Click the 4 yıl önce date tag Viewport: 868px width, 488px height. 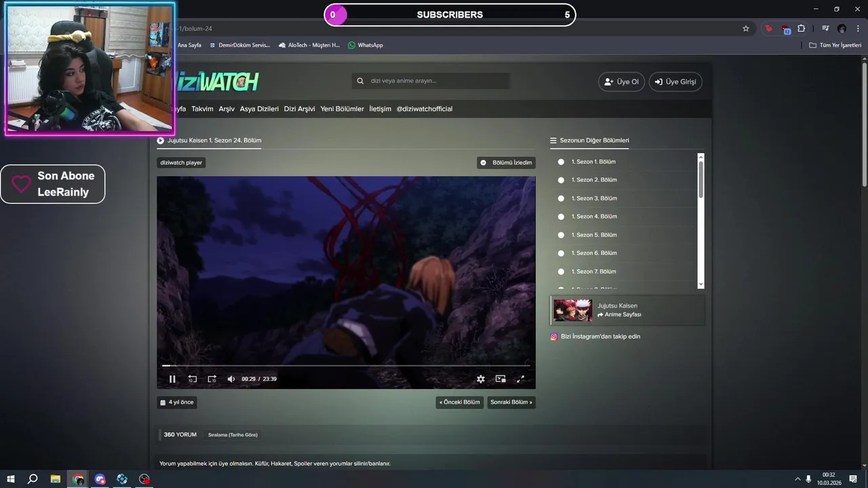pos(177,403)
